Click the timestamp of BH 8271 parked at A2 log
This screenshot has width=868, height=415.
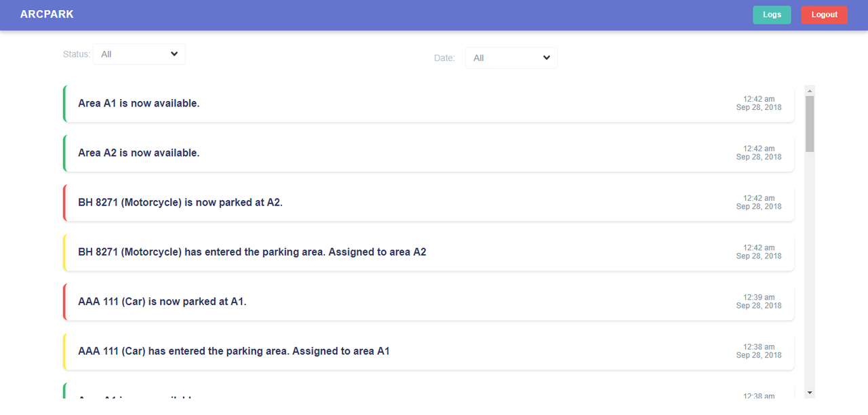point(759,202)
